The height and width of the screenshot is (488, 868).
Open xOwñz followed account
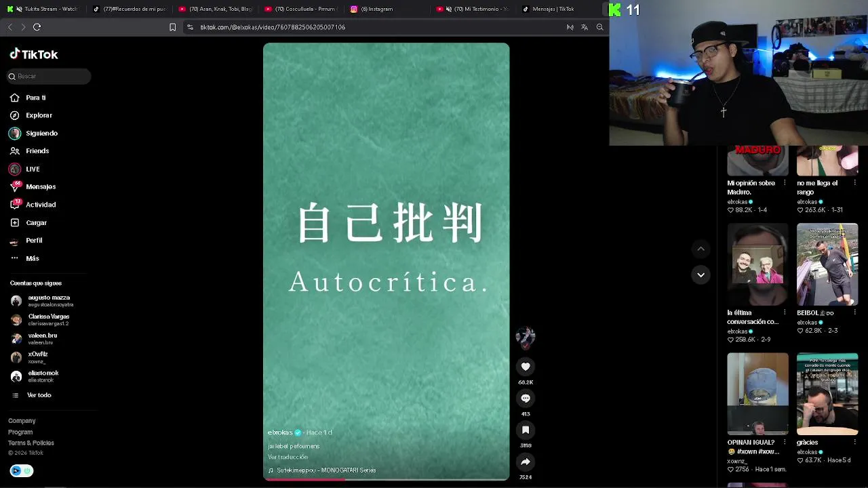pyautogui.click(x=29, y=358)
